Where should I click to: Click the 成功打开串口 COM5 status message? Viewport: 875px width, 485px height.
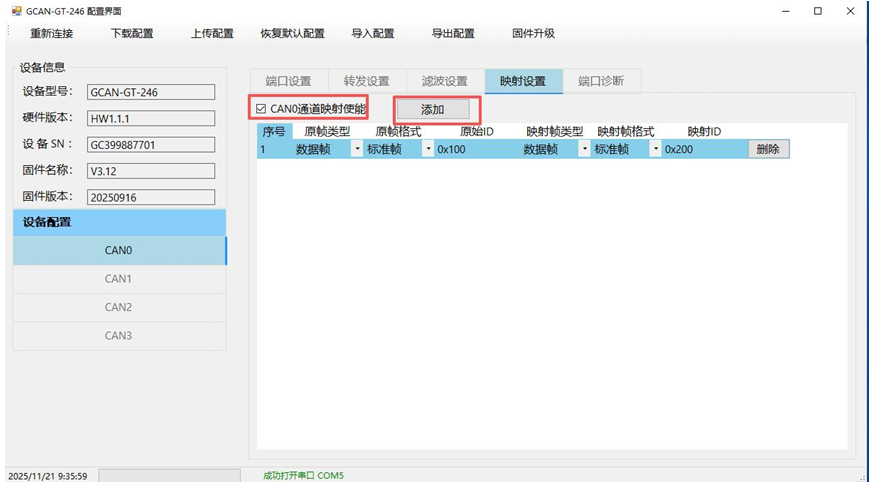(303, 476)
